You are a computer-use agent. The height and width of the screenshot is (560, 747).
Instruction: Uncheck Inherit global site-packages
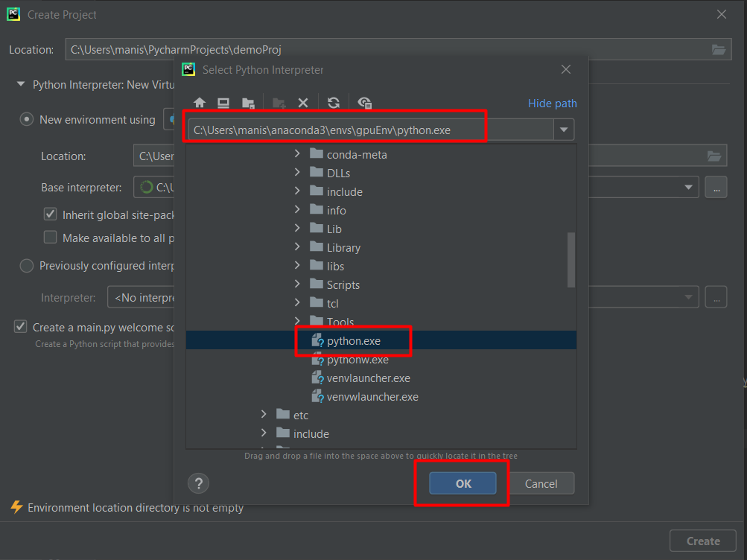(x=49, y=214)
